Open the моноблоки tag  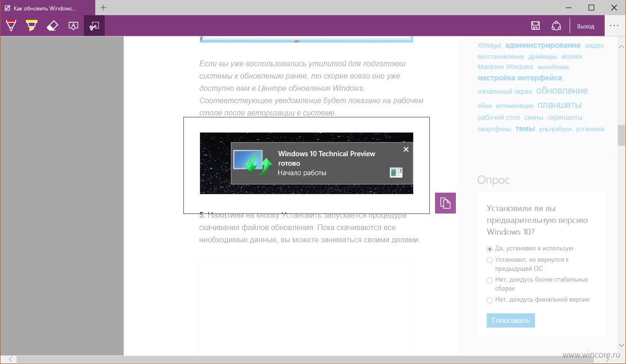(553, 67)
